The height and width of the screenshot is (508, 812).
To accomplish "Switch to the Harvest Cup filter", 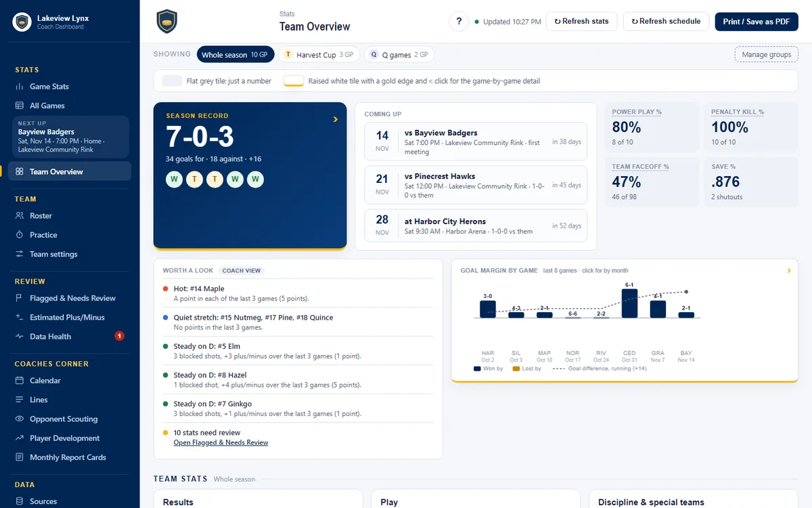I will tap(319, 55).
